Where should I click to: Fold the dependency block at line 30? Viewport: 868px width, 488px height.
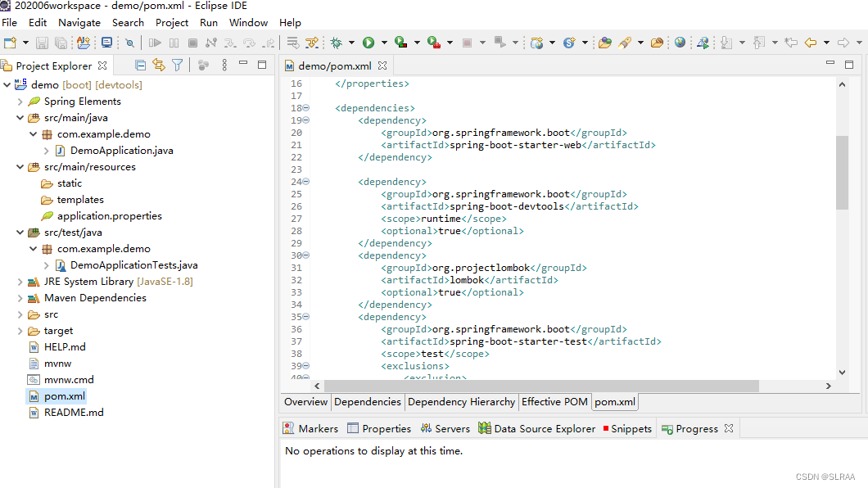pos(306,255)
